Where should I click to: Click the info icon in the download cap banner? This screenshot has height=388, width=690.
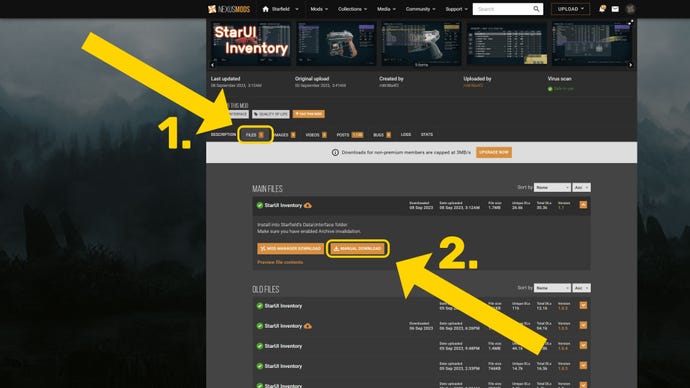335,152
